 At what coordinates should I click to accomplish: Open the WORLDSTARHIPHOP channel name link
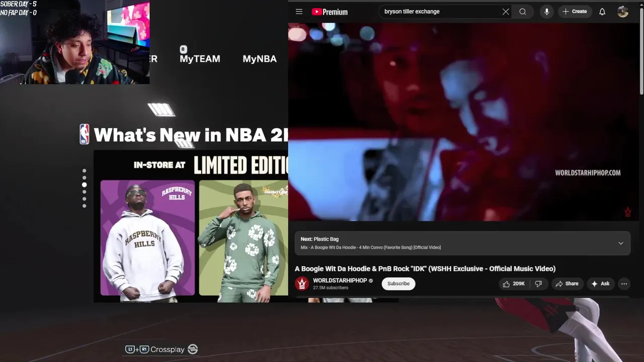(340, 281)
